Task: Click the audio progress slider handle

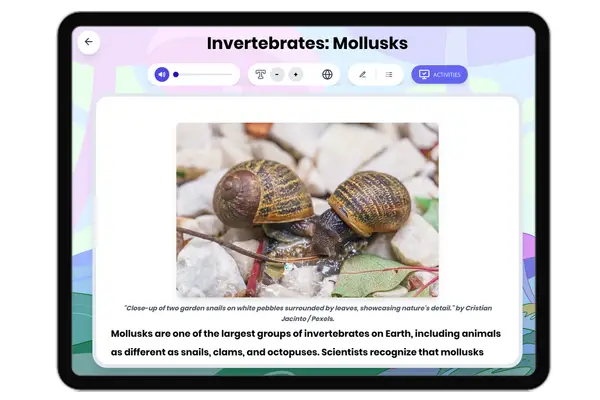Action: (176, 74)
